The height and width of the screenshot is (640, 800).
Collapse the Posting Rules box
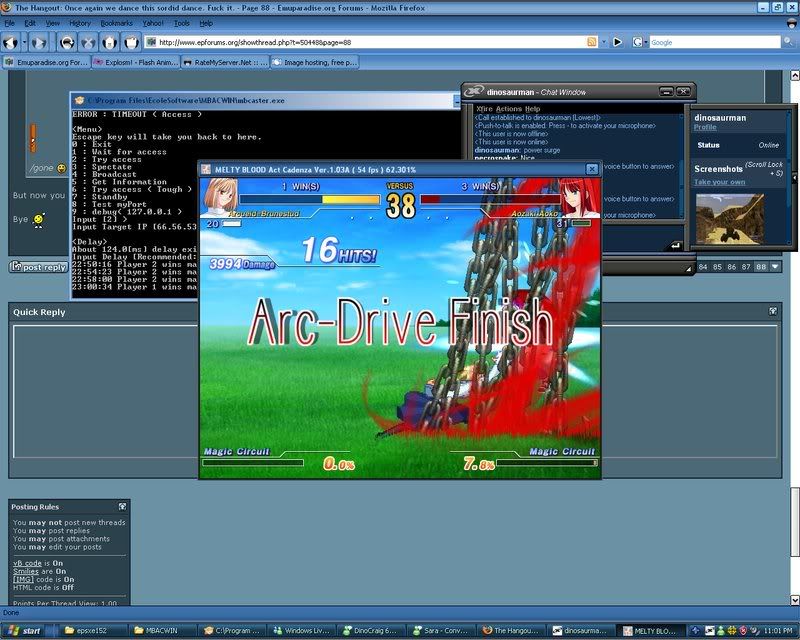click(x=122, y=506)
